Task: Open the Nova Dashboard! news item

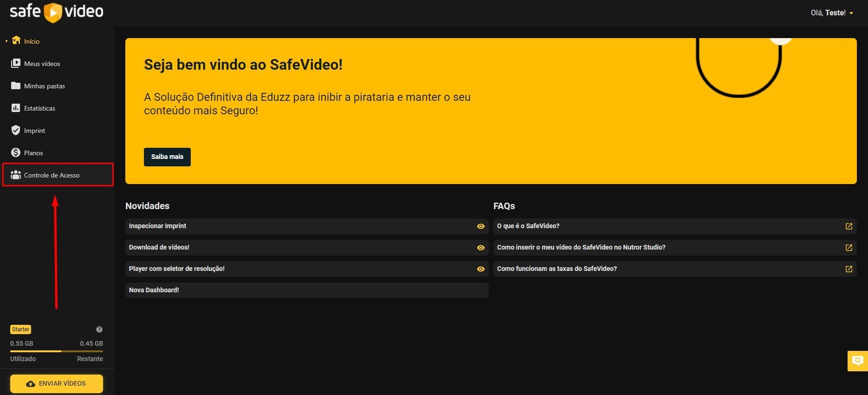Action: click(306, 290)
